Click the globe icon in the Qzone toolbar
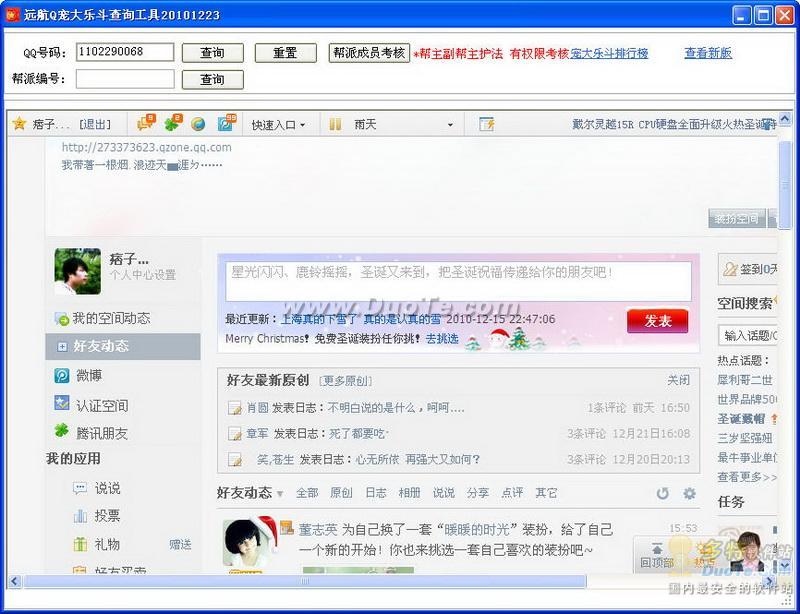 198,124
